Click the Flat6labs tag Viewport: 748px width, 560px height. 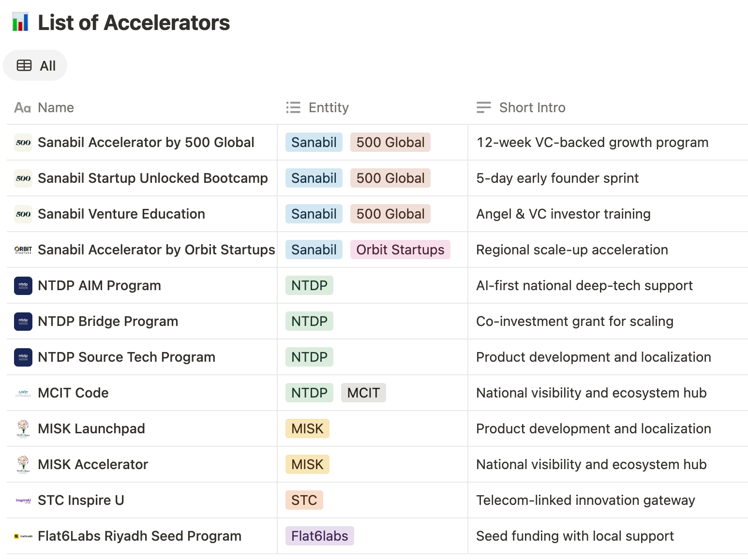pyautogui.click(x=320, y=536)
